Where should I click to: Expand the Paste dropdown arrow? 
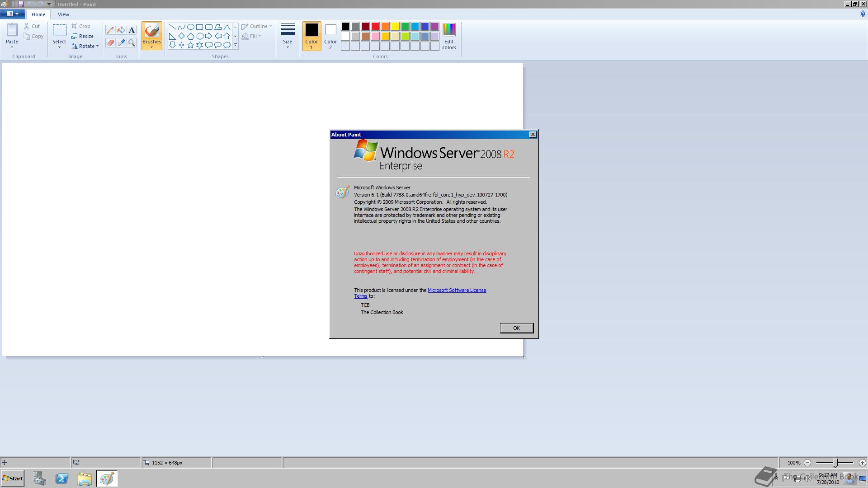tap(12, 47)
